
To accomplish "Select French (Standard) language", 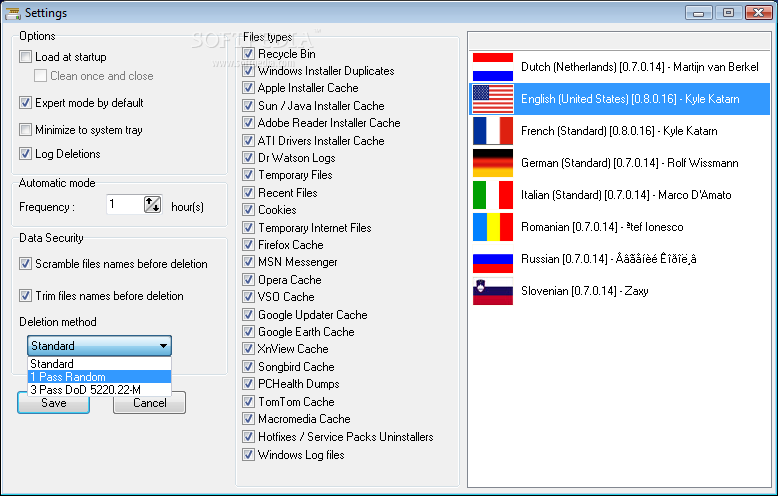I will click(619, 131).
